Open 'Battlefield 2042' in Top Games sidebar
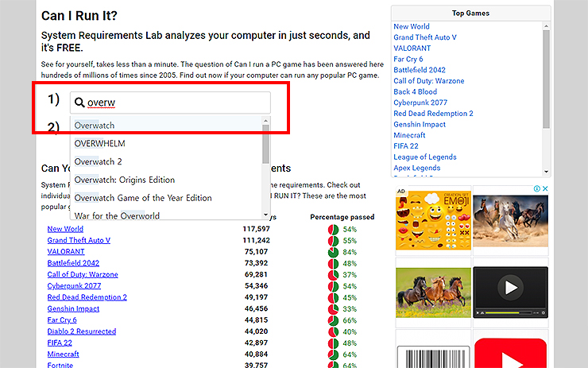 coord(420,70)
